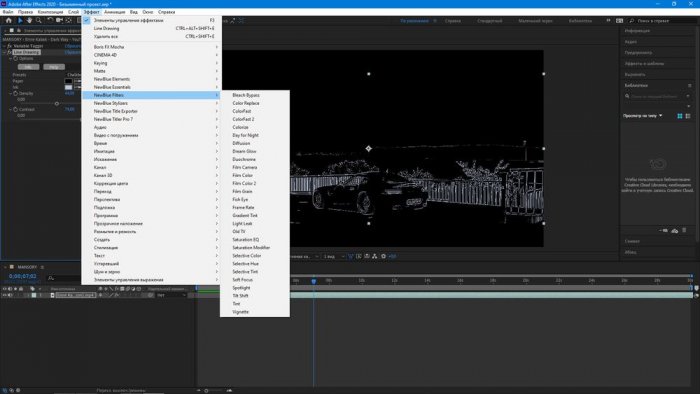This screenshot has width=700, height=394.
Task: Open the Animation menu in the menu bar
Action: coord(115,12)
